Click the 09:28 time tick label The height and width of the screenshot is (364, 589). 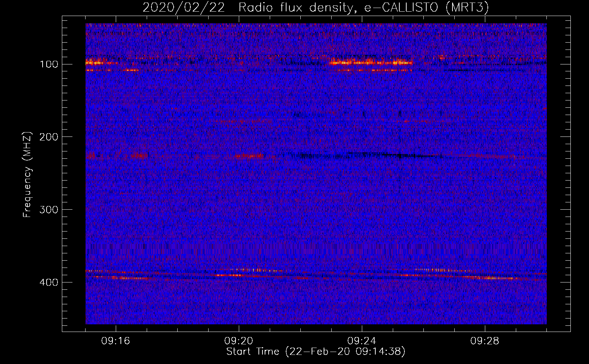pyautogui.click(x=485, y=341)
